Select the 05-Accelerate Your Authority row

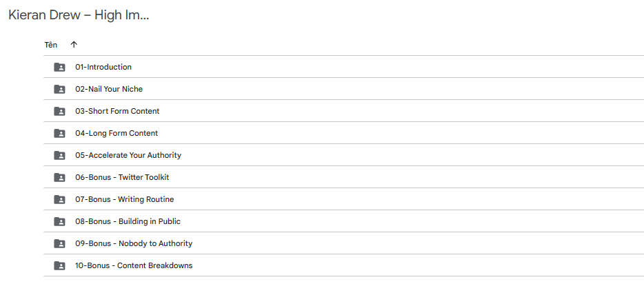344,155
